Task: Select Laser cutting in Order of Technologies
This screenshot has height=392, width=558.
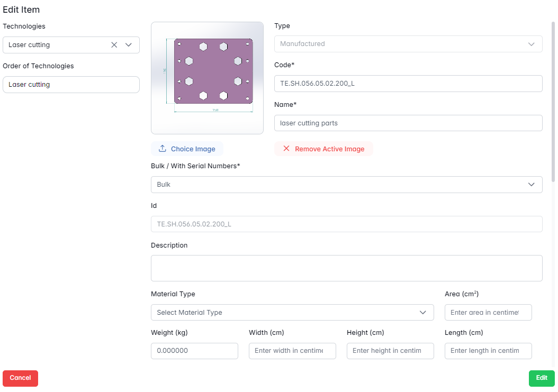Action: point(71,85)
